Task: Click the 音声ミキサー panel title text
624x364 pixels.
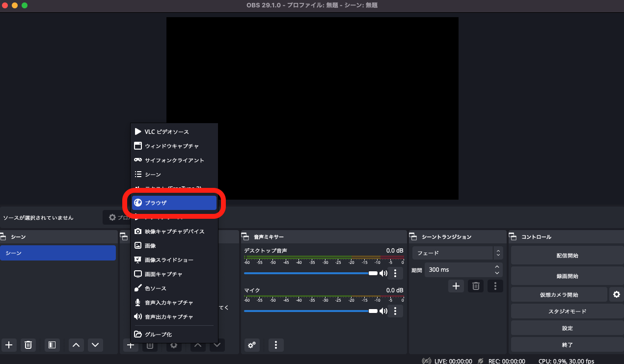Action: tap(269, 237)
